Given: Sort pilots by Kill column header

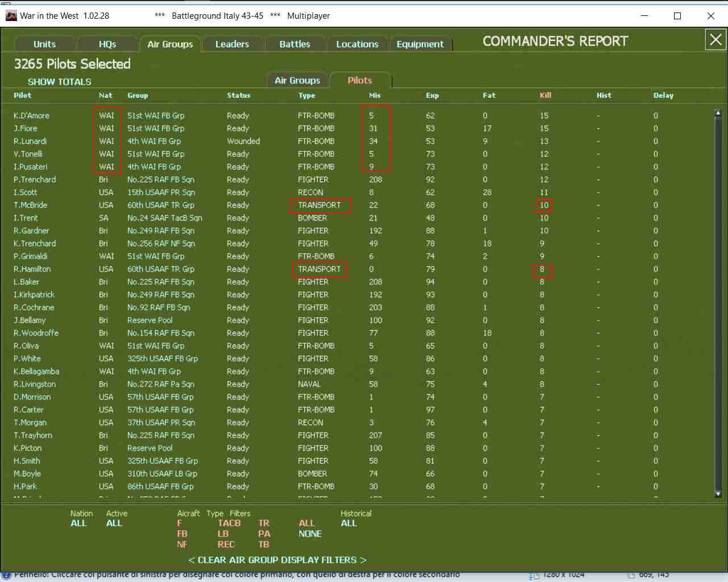Looking at the screenshot, I should click(x=545, y=95).
